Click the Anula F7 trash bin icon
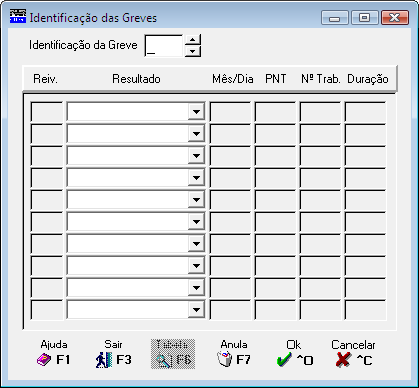This screenshot has height=388, width=419. pyautogui.click(x=224, y=360)
